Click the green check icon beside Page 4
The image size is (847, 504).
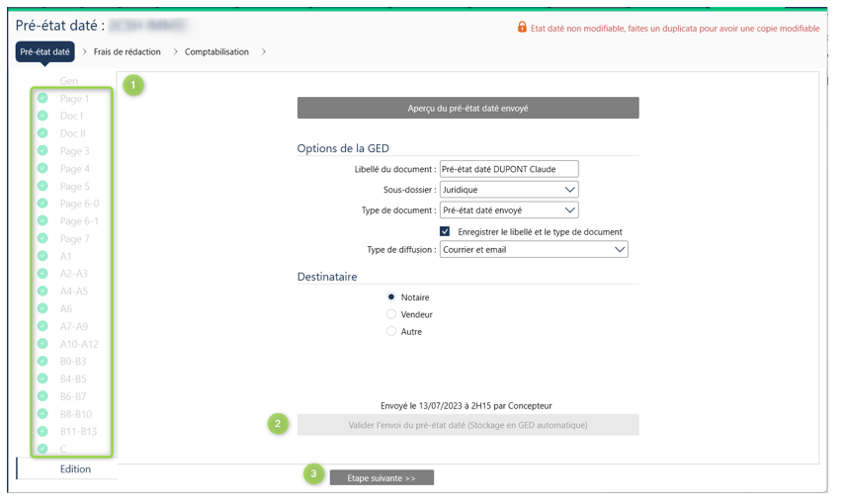(x=42, y=168)
